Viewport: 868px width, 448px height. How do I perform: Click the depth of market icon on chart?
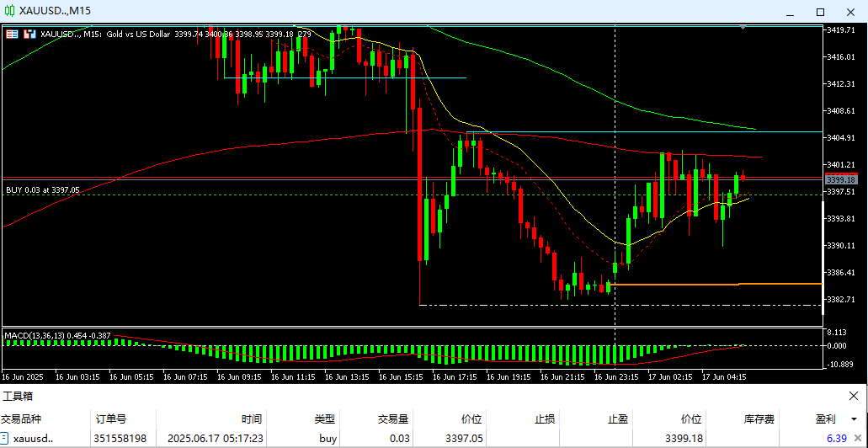coord(30,34)
